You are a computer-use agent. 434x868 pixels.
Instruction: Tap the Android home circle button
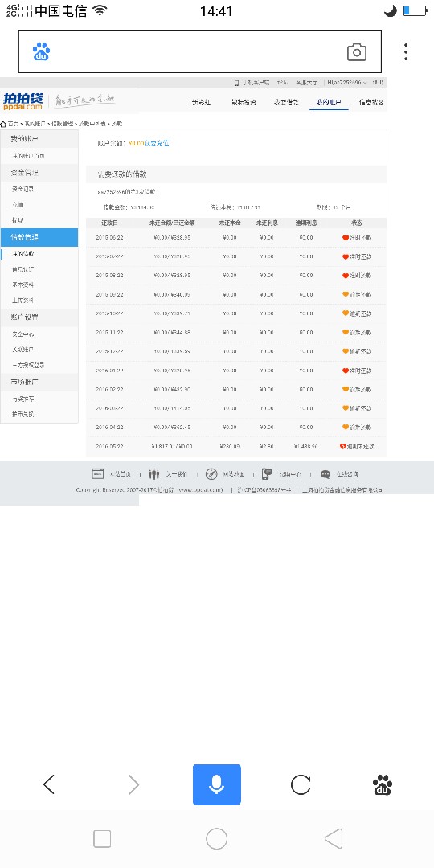(x=216, y=838)
